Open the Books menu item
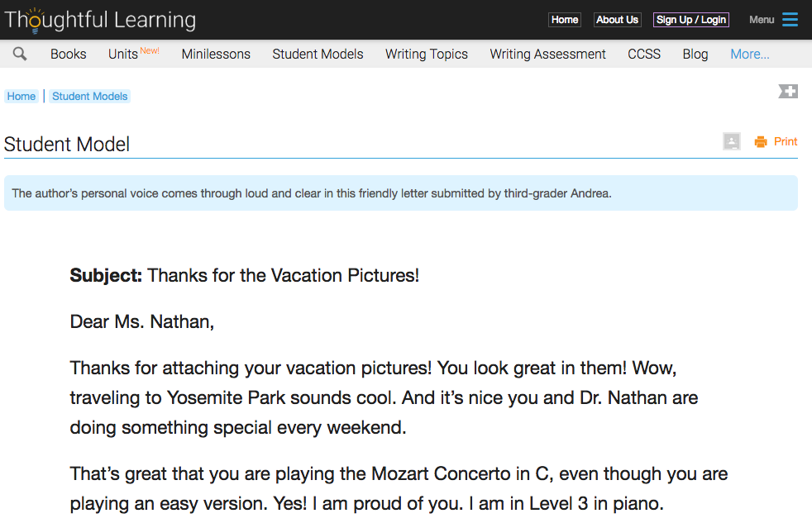The image size is (812, 523). [69, 54]
